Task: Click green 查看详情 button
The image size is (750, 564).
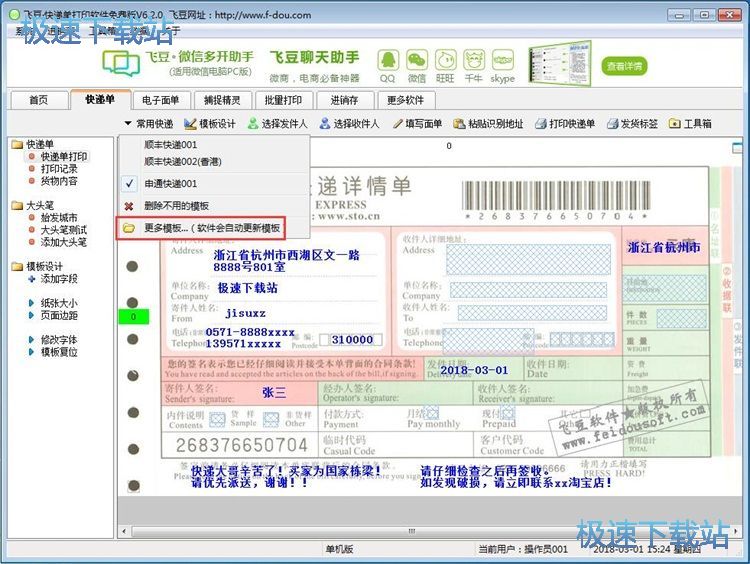Action: pos(624,66)
